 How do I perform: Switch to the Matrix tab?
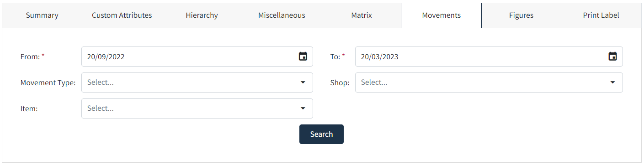(362, 15)
